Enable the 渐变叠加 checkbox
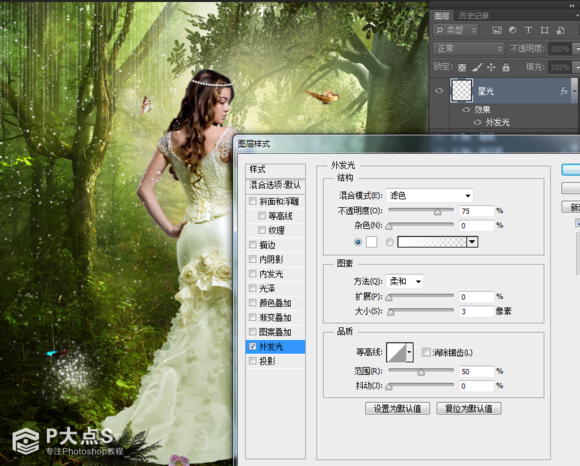 coord(253,317)
